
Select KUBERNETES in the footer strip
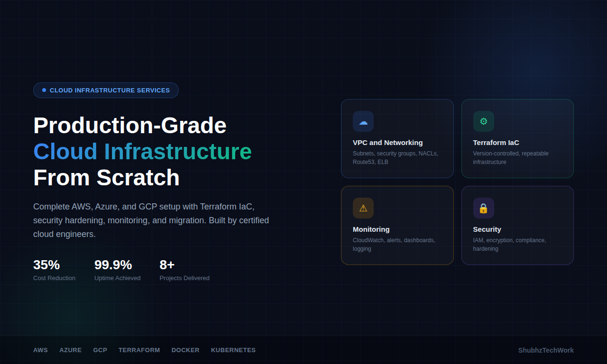click(x=233, y=350)
